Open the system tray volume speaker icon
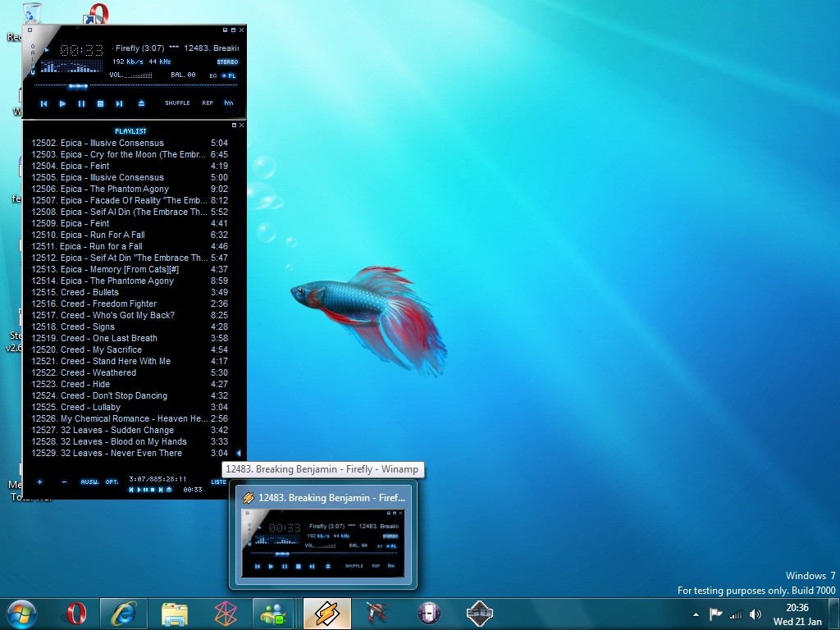840x630 pixels. coord(756,614)
